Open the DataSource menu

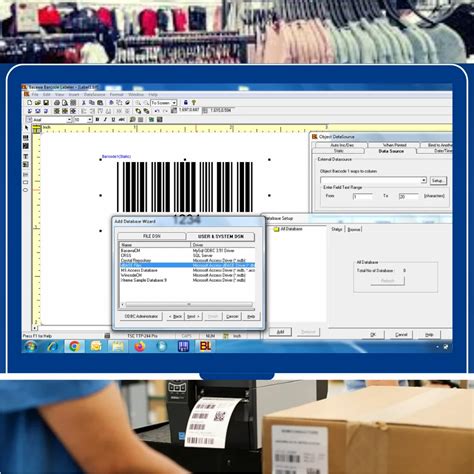click(94, 95)
